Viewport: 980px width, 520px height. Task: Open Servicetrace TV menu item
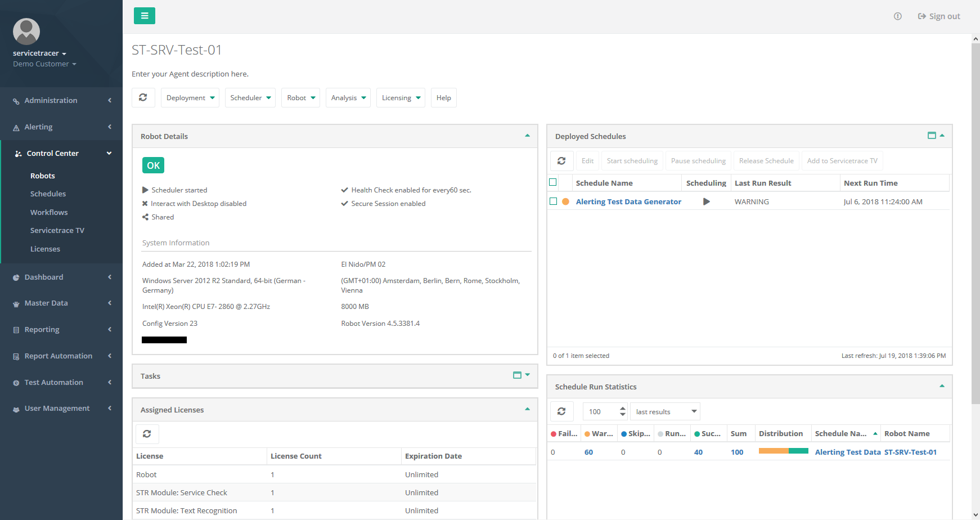coord(57,230)
